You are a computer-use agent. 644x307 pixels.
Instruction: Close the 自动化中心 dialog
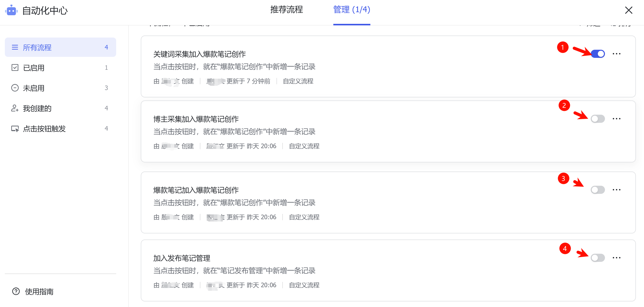coord(629,10)
